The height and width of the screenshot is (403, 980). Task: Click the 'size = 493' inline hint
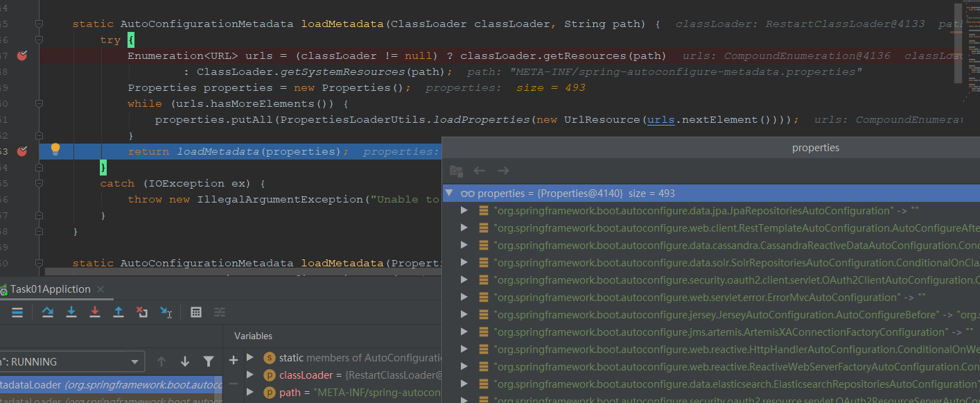tap(550, 87)
